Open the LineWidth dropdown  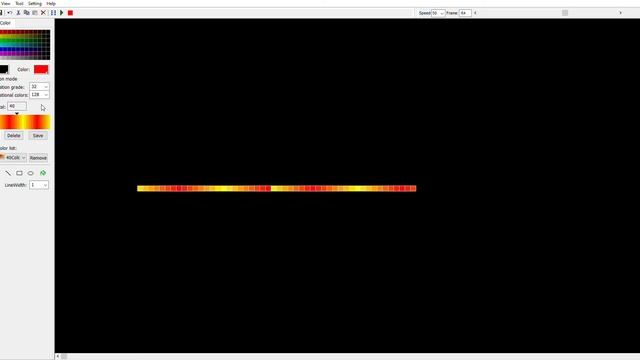[39, 185]
